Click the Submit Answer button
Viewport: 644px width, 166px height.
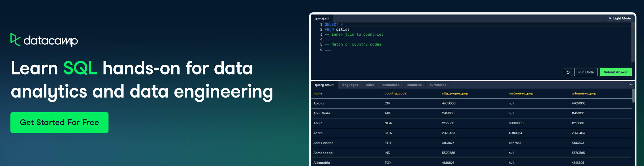point(616,72)
